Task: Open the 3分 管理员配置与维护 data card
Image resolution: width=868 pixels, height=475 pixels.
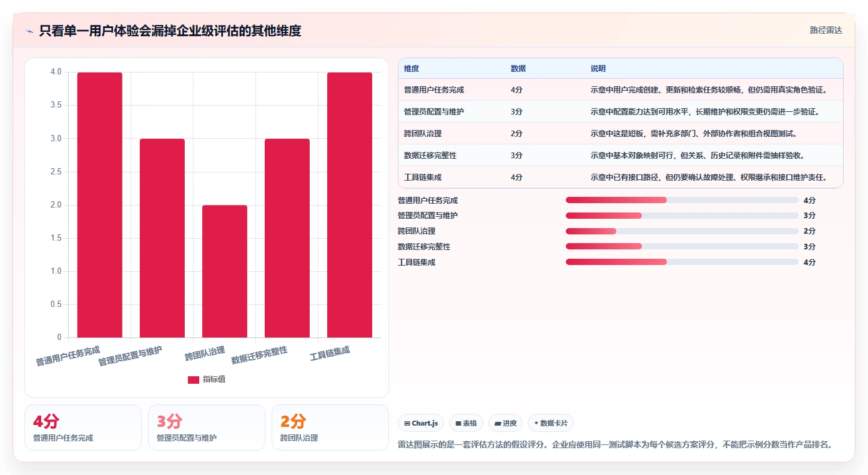Action: [x=207, y=427]
